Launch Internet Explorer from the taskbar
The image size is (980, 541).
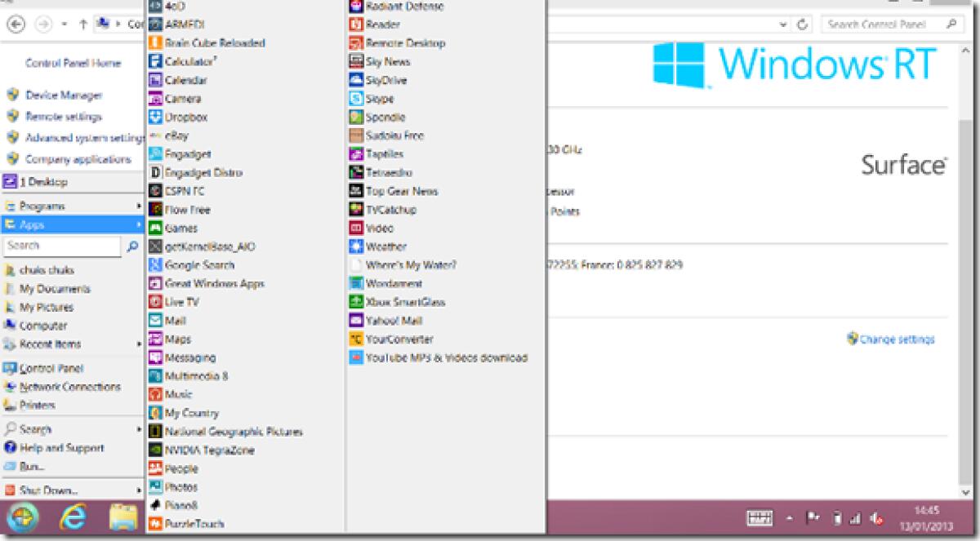(x=72, y=516)
